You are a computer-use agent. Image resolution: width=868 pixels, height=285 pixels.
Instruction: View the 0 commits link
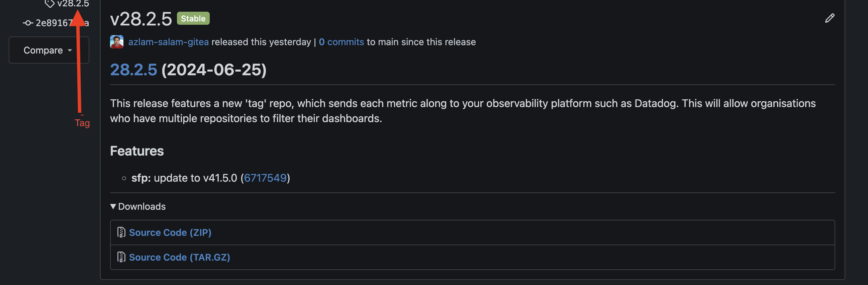341,42
